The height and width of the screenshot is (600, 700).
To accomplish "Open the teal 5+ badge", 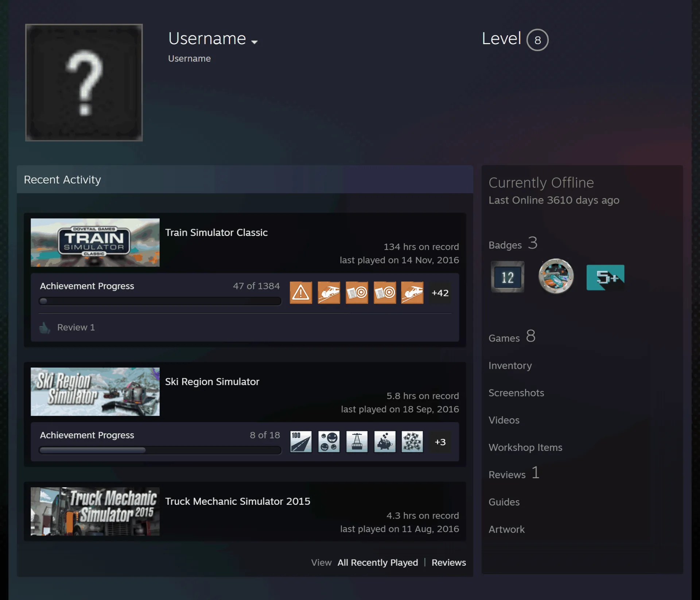I will (605, 277).
